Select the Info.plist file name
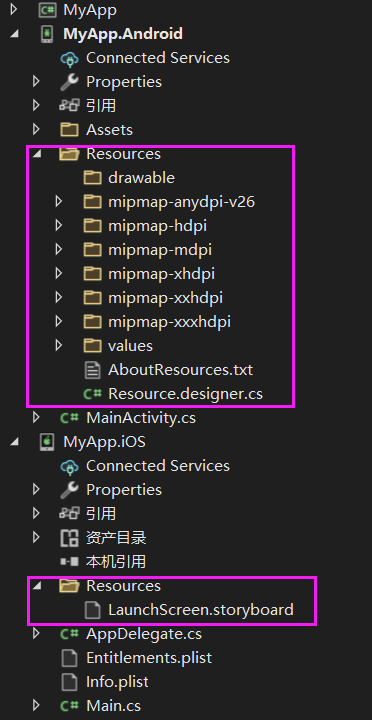This screenshot has width=372, height=720. [x=117, y=682]
